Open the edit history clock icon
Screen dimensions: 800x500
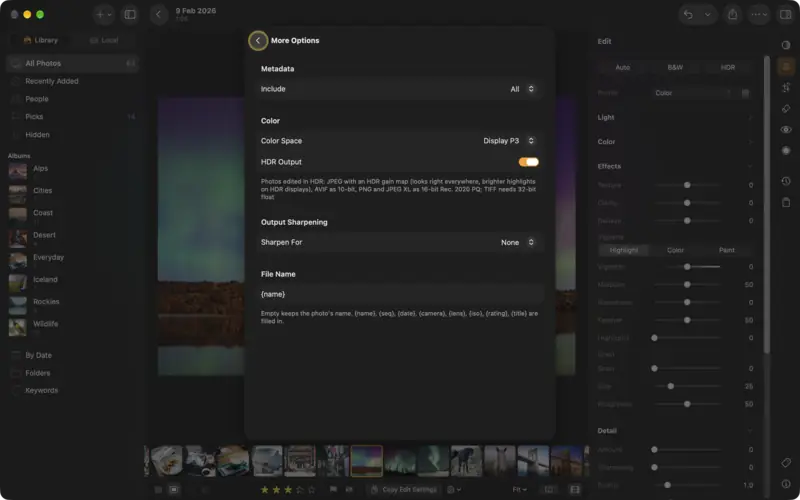[786, 181]
